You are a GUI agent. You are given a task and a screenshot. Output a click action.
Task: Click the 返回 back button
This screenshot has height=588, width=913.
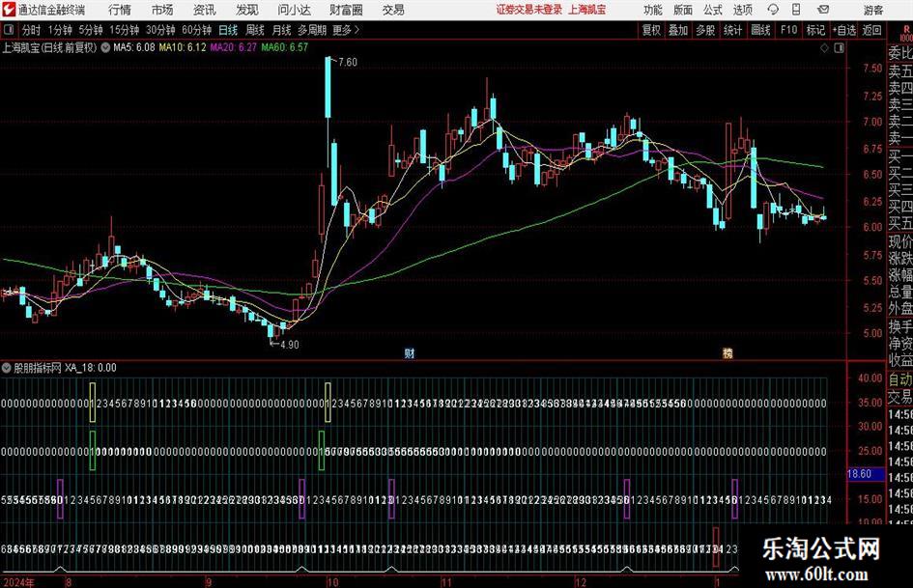[871, 30]
